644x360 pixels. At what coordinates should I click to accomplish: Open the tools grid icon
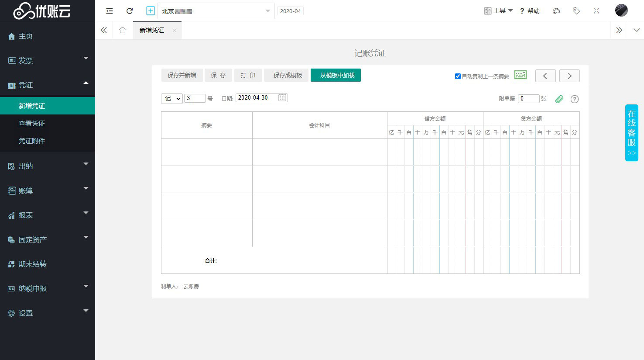[x=488, y=11]
